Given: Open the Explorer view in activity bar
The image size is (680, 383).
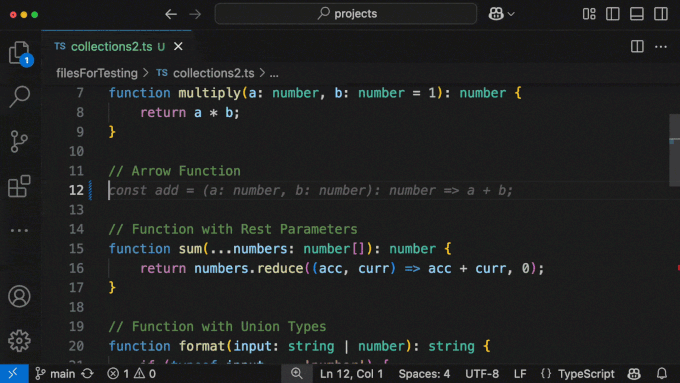Looking at the screenshot, I should (20, 53).
